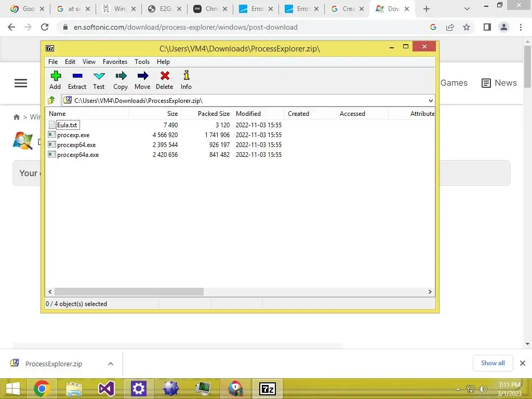This screenshot has height=399, width=532.
Task: Open the View menu in 7-Zip
Action: point(89,62)
